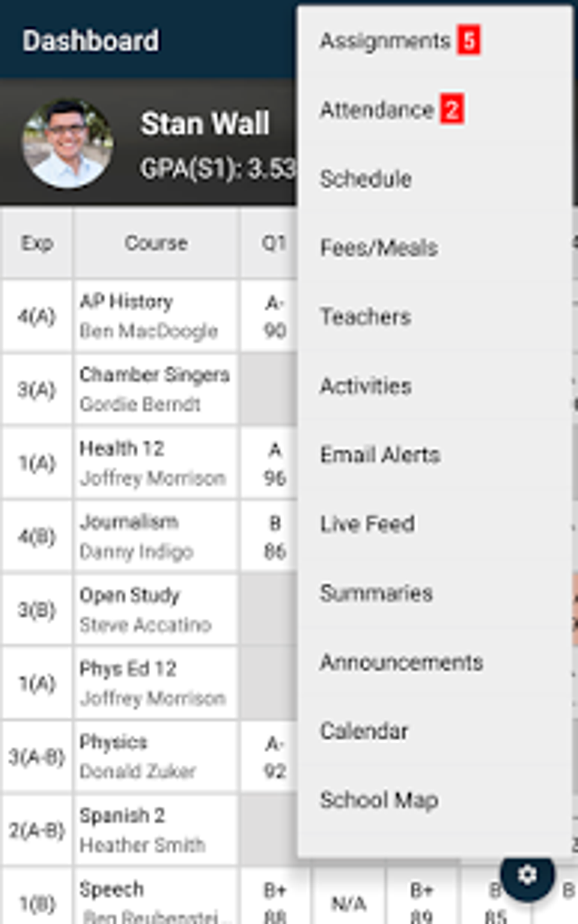578x924 pixels.
Task: Open school Announcements
Action: (x=403, y=662)
